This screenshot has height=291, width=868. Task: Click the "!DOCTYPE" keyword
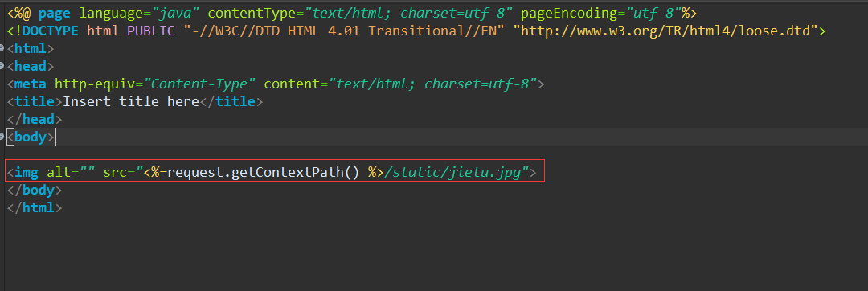[x=47, y=31]
